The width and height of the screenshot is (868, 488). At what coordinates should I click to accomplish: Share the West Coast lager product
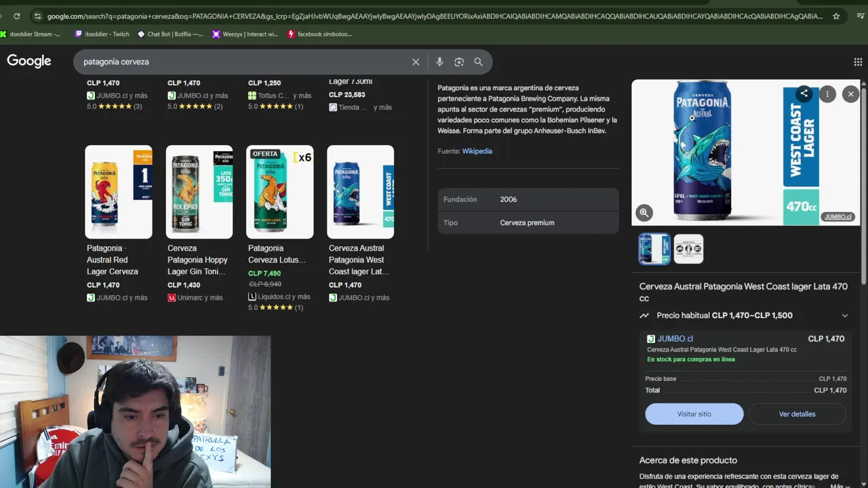tap(804, 94)
